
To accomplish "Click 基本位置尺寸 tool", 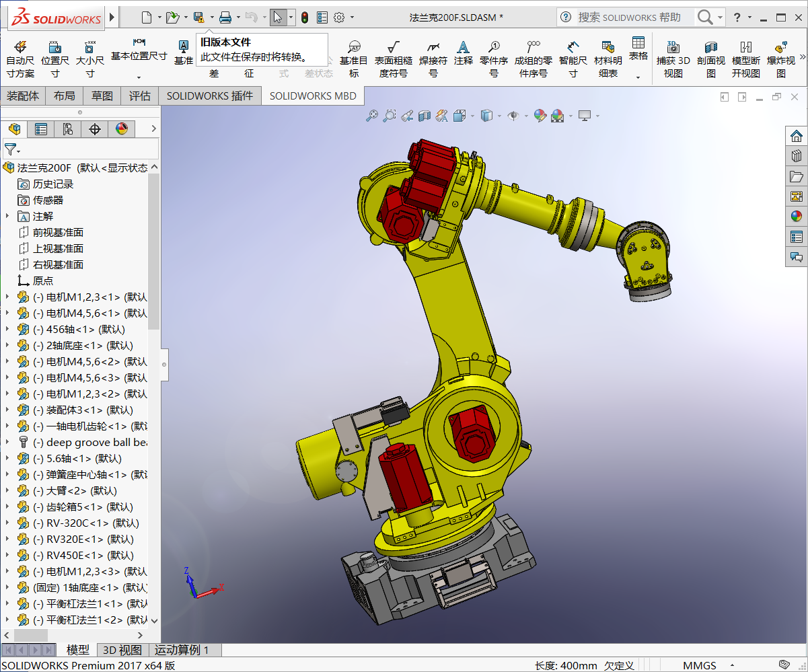I will (139, 51).
